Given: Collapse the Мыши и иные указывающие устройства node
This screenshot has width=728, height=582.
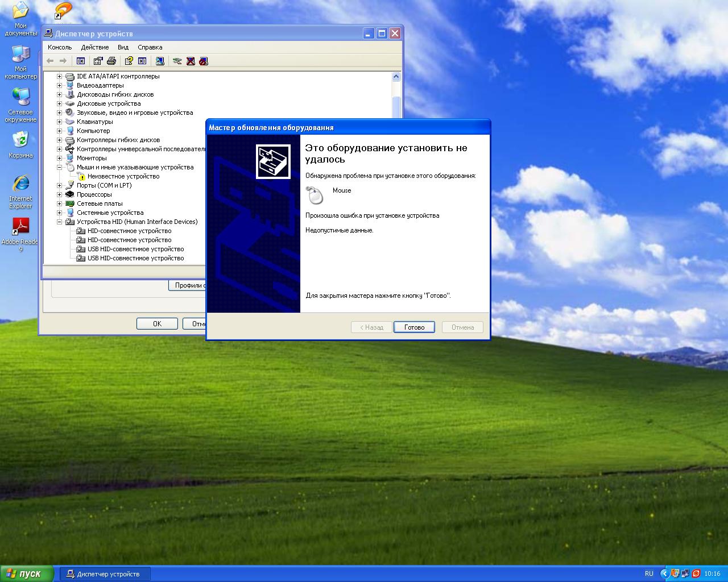Looking at the screenshot, I should [59, 167].
